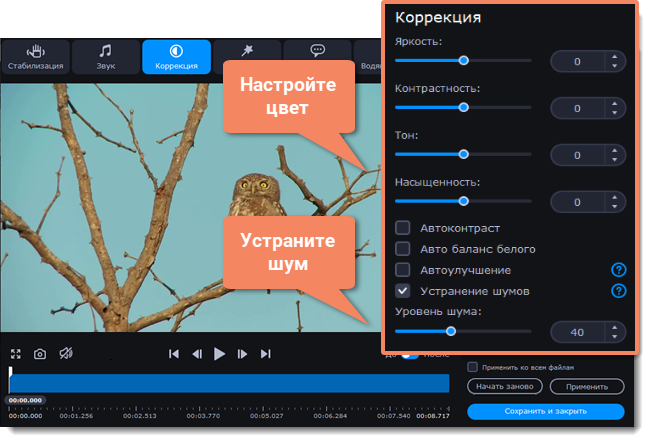The height and width of the screenshot is (442, 654).
Task: Open the Стабилизация tab
Action: [35, 58]
